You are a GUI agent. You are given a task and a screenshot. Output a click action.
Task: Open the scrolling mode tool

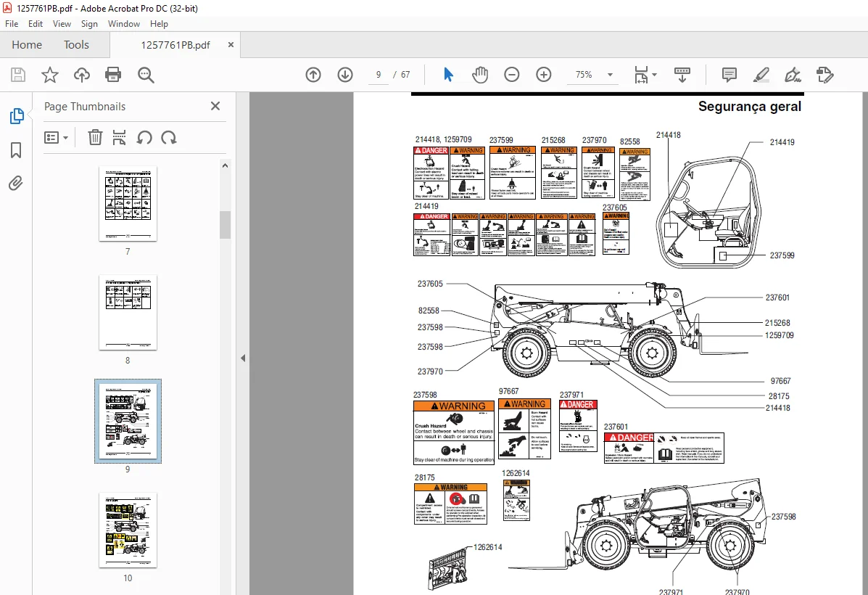click(682, 75)
